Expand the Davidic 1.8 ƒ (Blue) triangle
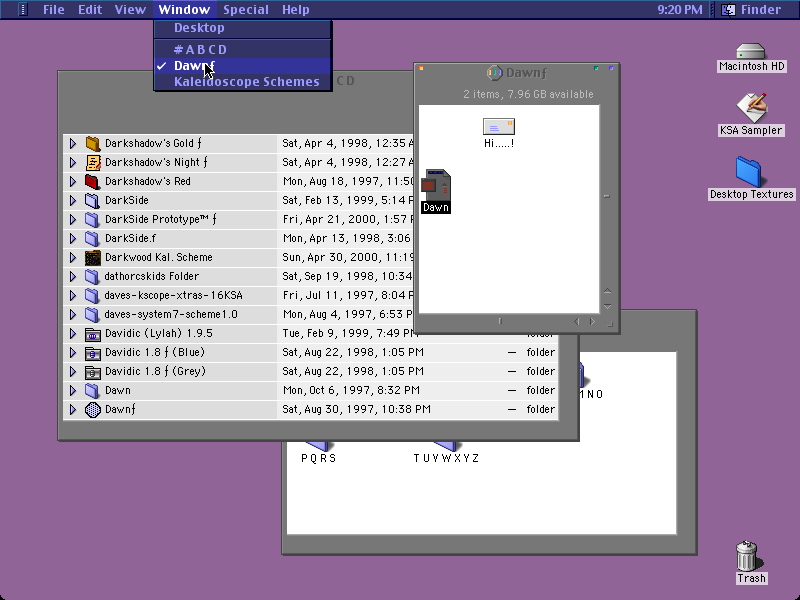The width and height of the screenshot is (800, 600). (73, 353)
